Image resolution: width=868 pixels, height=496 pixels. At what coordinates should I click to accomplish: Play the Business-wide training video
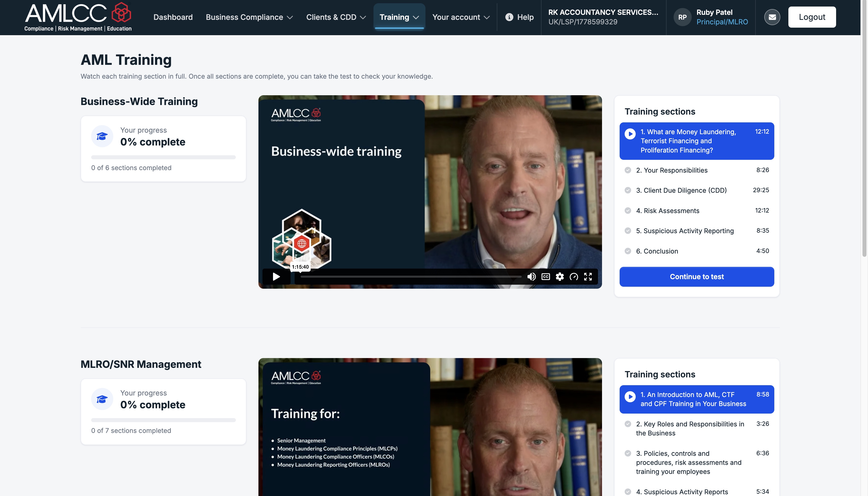pyautogui.click(x=276, y=276)
